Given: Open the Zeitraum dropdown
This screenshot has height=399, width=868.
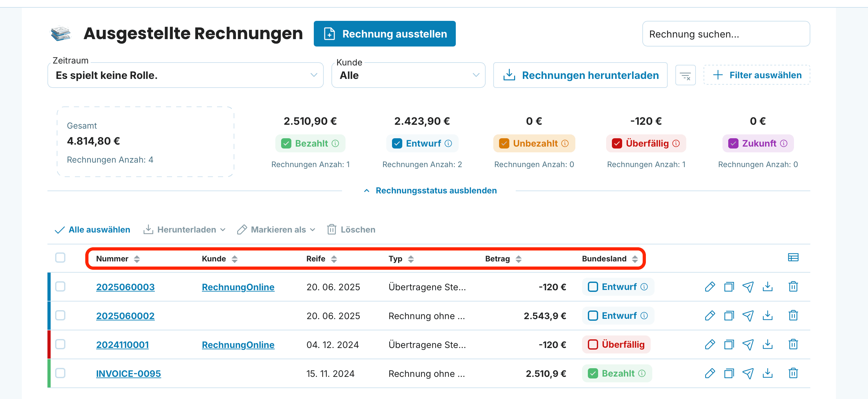Looking at the screenshot, I should pyautogui.click(x=185, y=75).
